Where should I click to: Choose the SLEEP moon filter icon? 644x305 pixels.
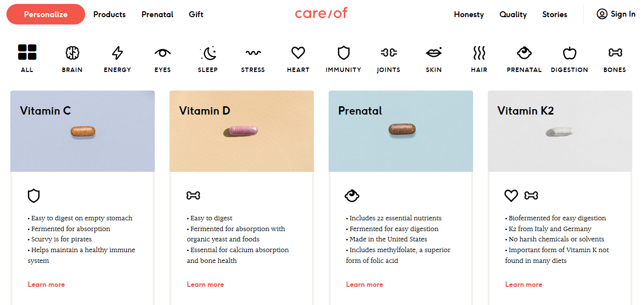coord(207,52)
